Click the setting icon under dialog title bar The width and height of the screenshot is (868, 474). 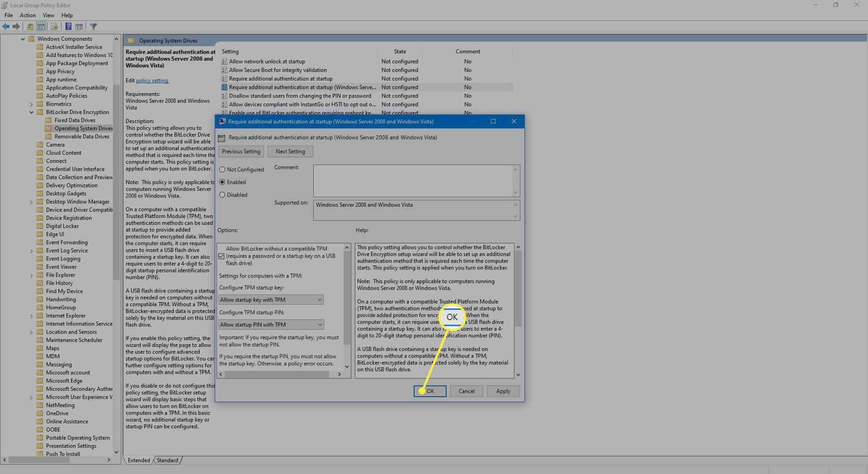(x=222, y=138)
